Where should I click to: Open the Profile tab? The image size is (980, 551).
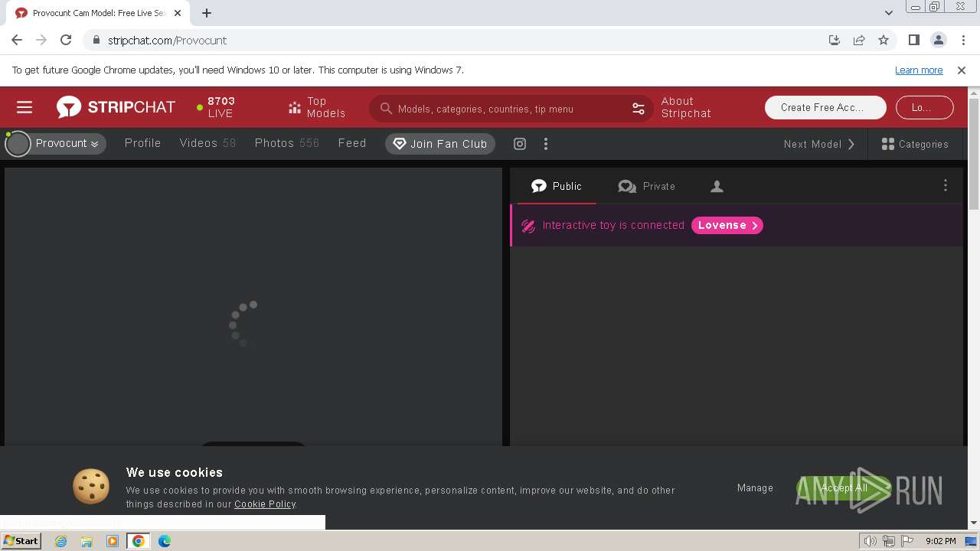tap(143, 143)
